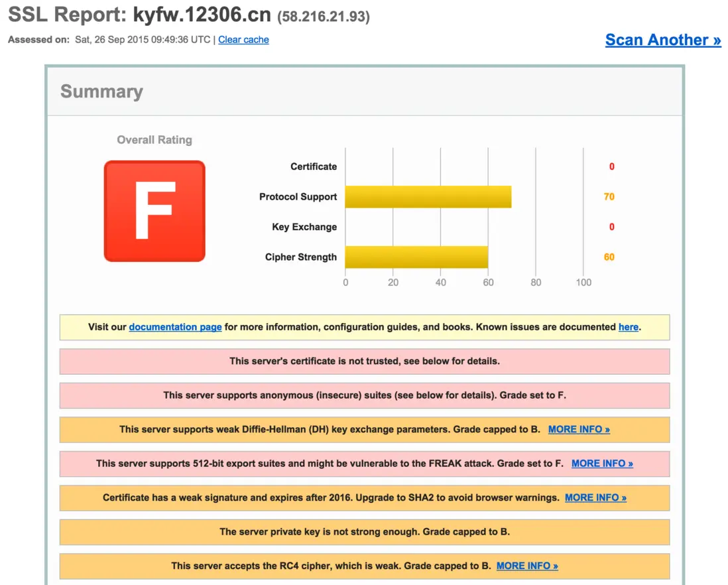Click the Summary section heading
The height and width of the screenshot is (585, 728).
[101, 92]
